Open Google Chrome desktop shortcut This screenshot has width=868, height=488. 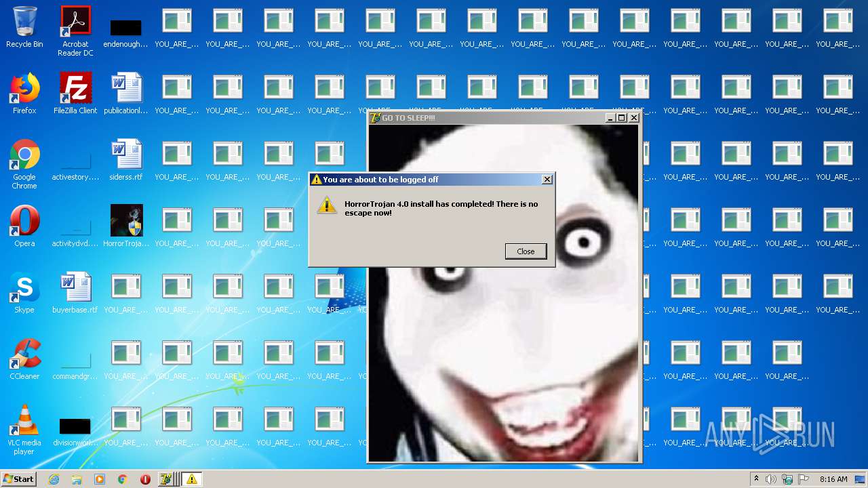tap(24, 164)
